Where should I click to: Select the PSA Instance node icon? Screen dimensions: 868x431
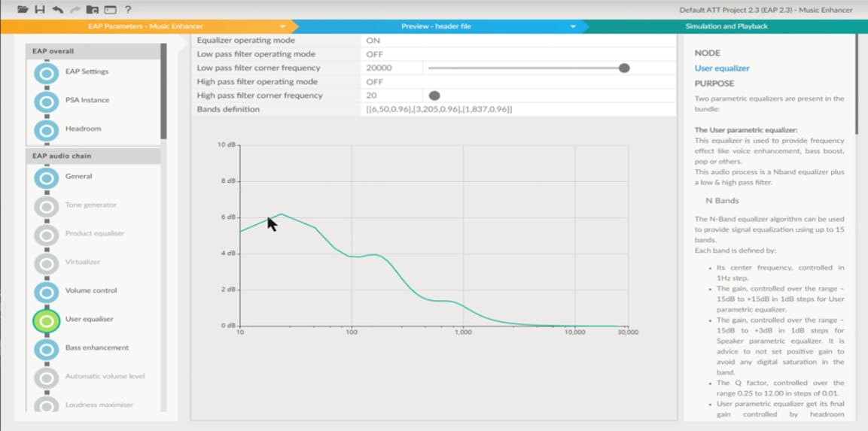[x=46, y=102]
